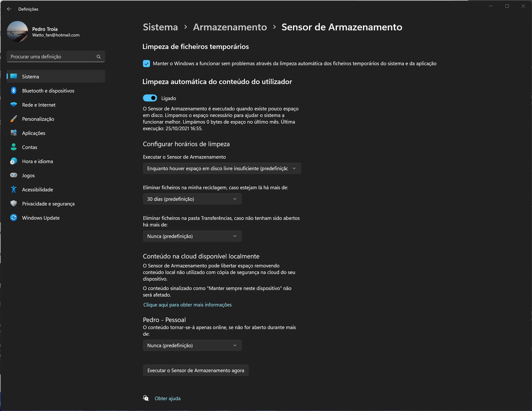Click the Windows Update sync icon
The image size is (532, 411).
click(x=14, y=218)
